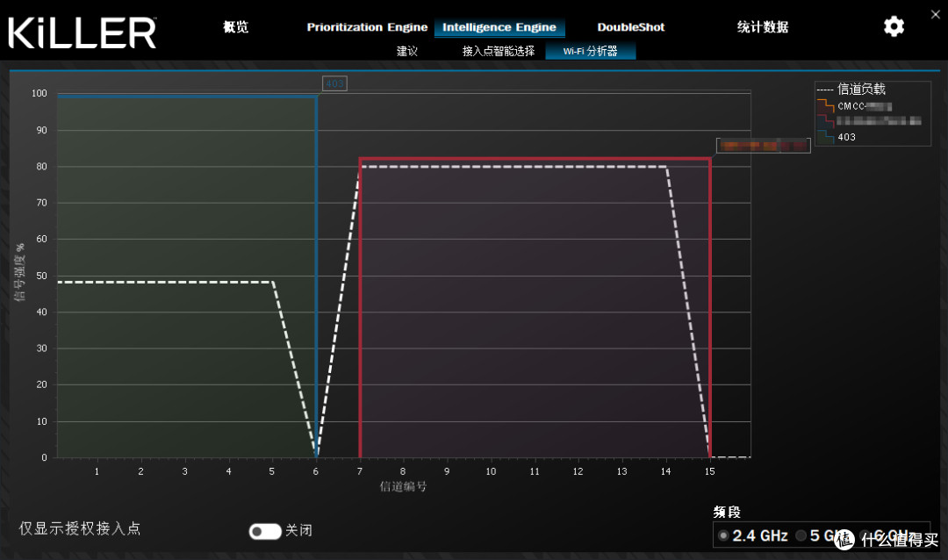This screenshot has height=560, width=948.
Task: Click channel 11 on the x-axis
Action: pos(535,471)
